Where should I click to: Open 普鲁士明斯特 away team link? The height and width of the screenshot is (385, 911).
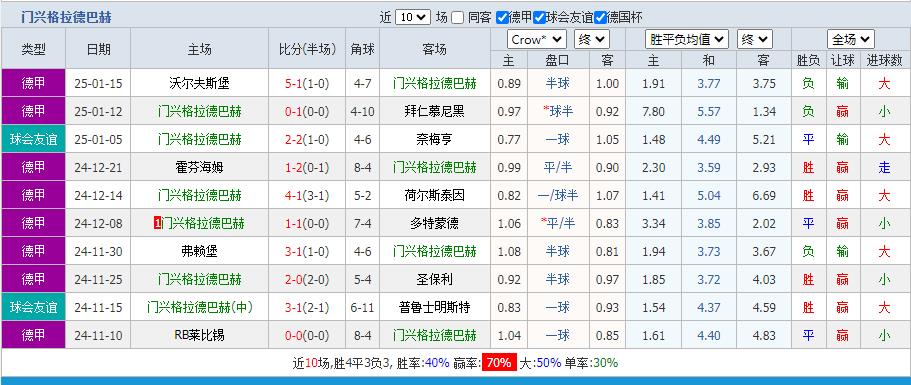(434, 307)
